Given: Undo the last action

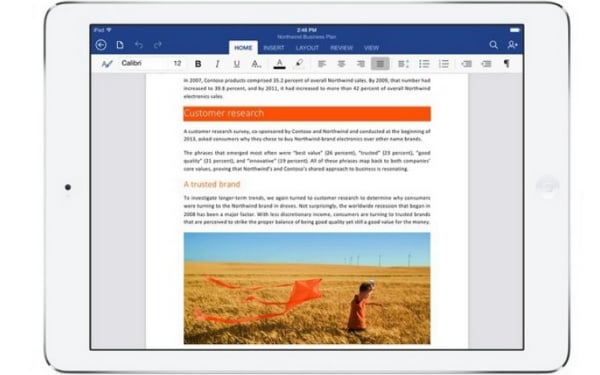Looking at the screenshot, I should (x=139, y=45).
